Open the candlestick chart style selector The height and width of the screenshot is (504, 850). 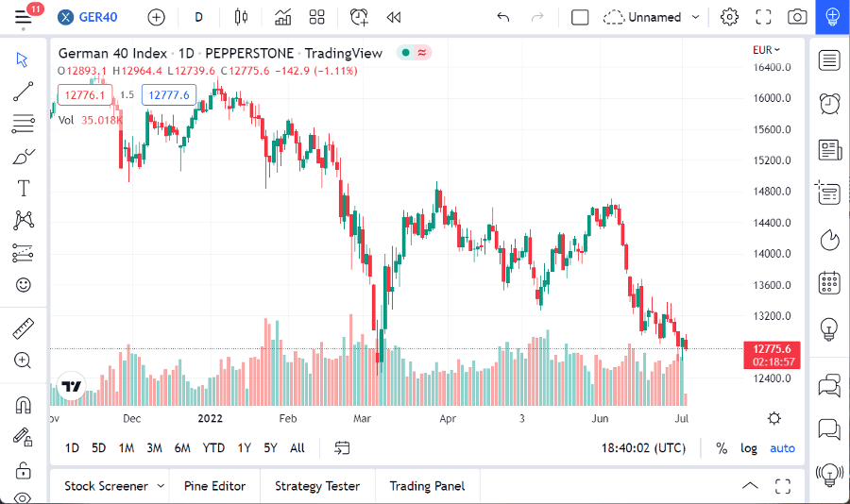click(x=240, y=17)
